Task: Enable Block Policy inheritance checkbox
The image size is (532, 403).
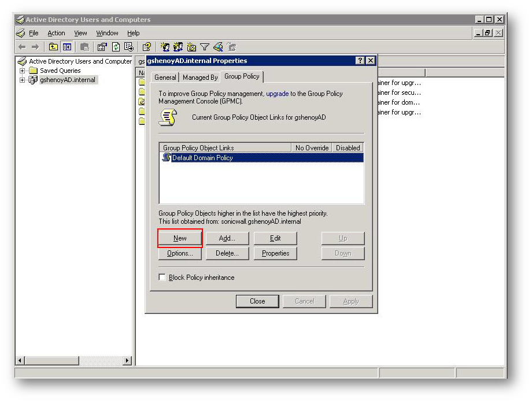Action: 162,278
